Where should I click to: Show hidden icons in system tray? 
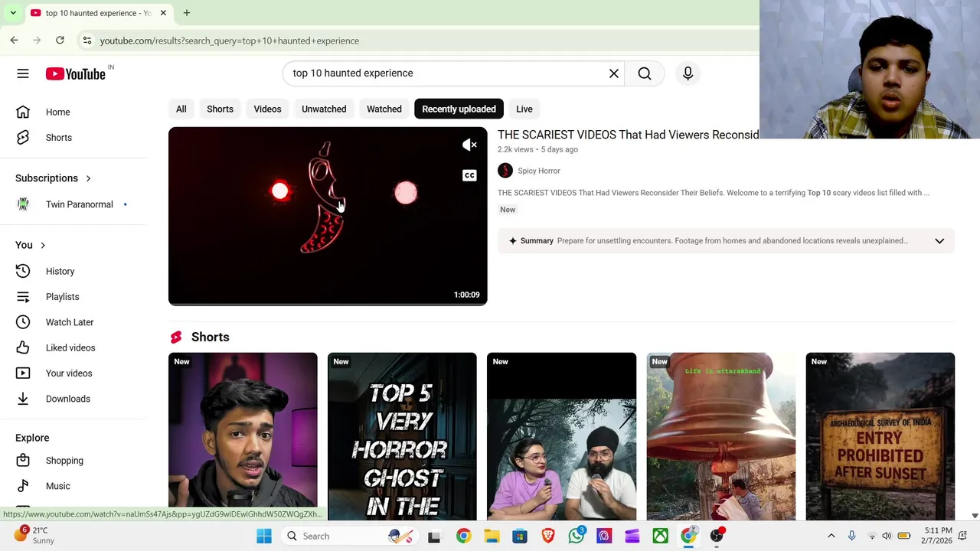click(x=831, y=536)
